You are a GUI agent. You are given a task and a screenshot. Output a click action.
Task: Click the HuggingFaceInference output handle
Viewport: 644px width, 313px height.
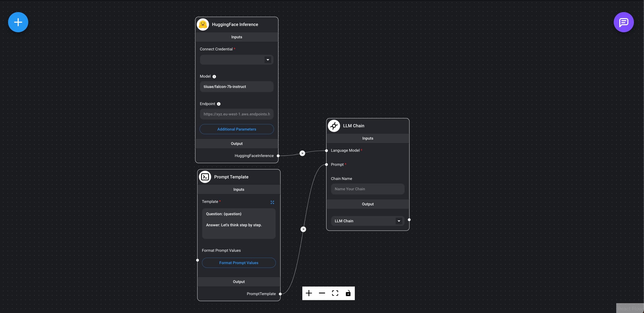coord(278,156)
